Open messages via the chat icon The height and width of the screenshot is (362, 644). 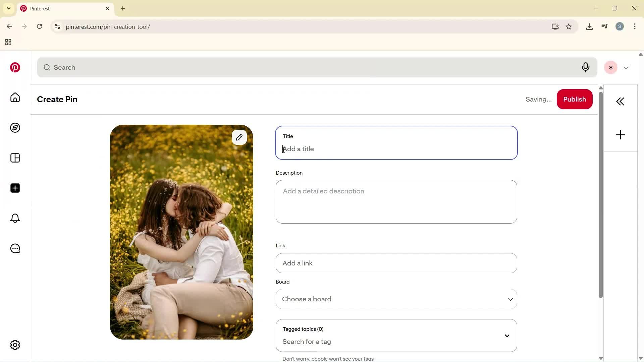(15, 248)
